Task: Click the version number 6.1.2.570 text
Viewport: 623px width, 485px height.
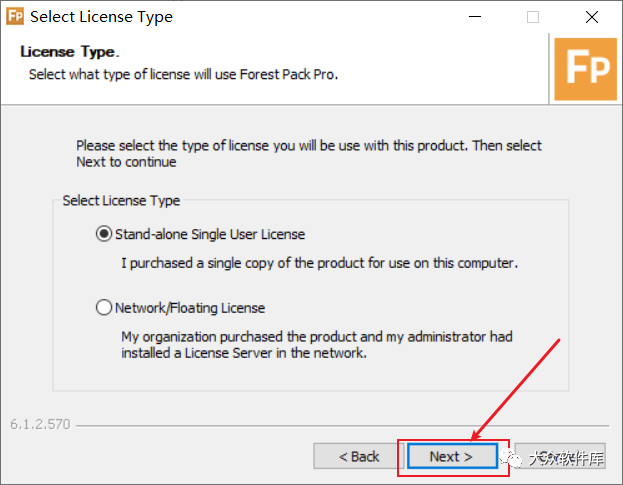Action: point(40,424)
